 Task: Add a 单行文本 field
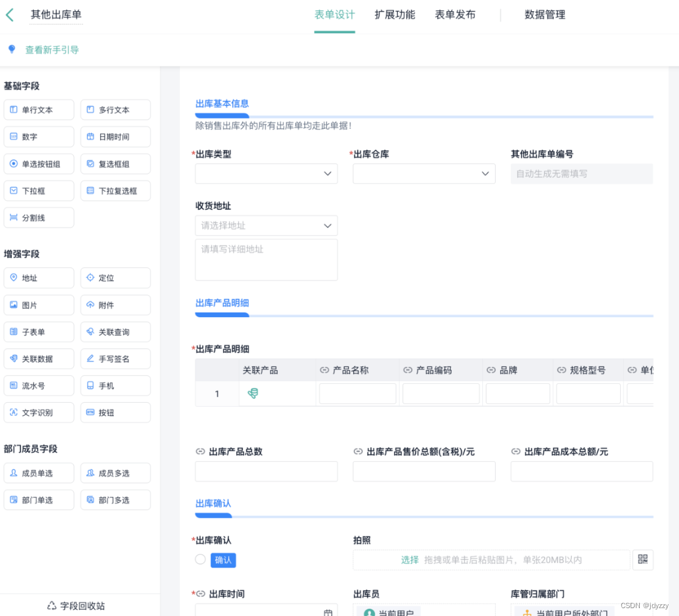click(x=39, y=110)
